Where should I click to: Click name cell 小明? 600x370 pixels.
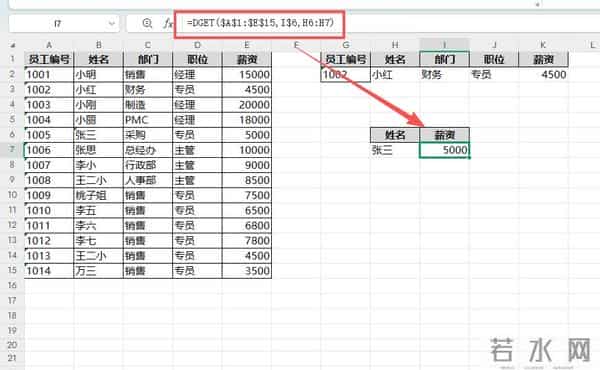click(x=99, y=75)
